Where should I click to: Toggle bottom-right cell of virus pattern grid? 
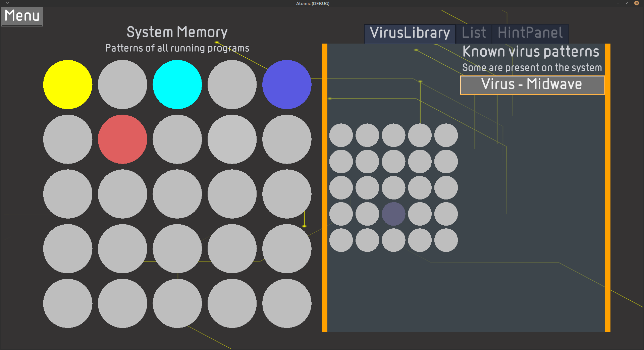pyautogui.click(x=446, y=240)
